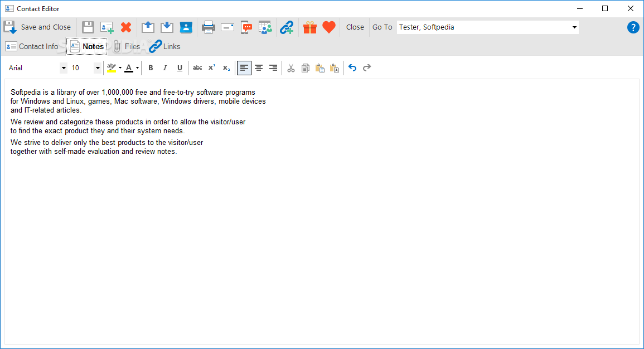
Task: Switch to Contact Info tab
Action: click(x=32, y=46)
